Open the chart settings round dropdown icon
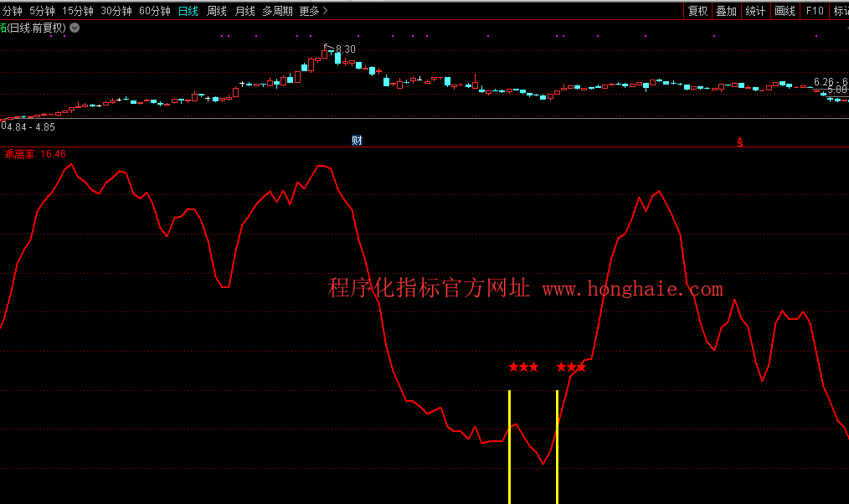The height and width of the screenshot is (504, 849). click(75, 28)
